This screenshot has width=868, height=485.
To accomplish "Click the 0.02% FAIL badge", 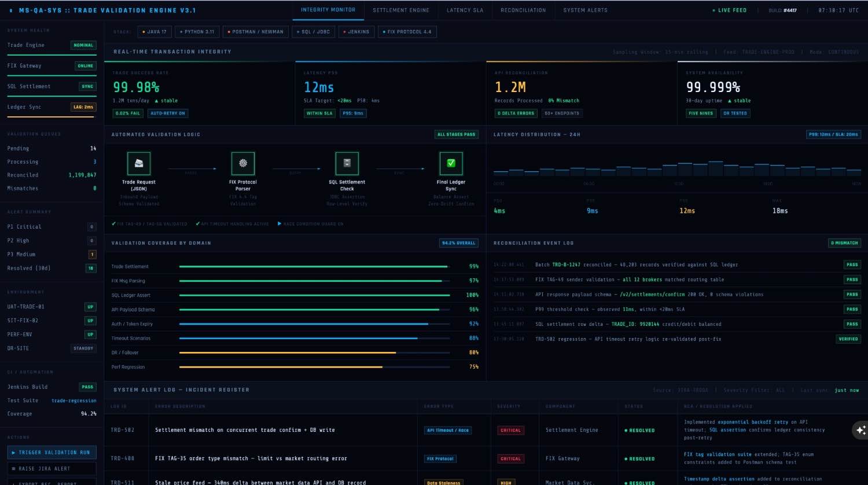I will pyautogui.click(x=128, y=113).
